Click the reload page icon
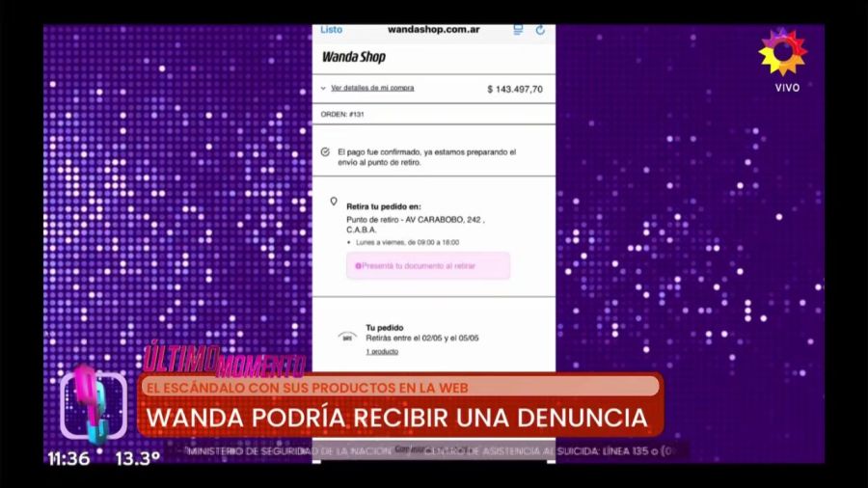The height and width of the screenshot is (488, 868). pos(540,30)
